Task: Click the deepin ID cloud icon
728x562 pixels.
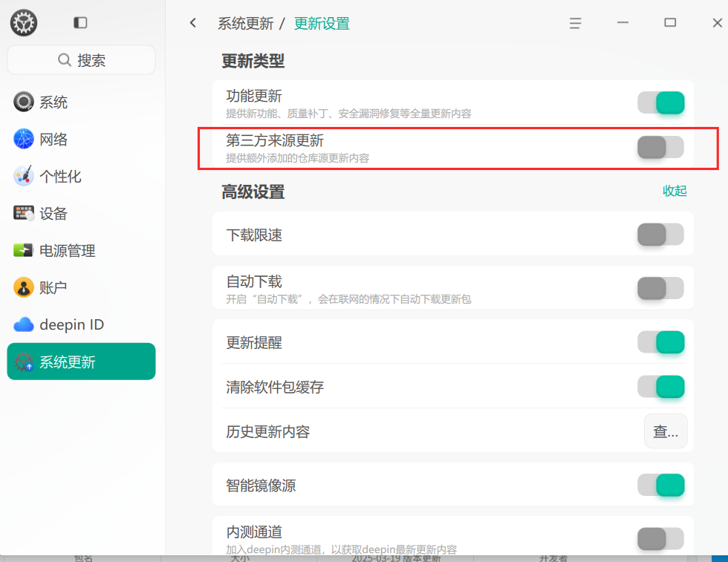Action: [23, 325]
